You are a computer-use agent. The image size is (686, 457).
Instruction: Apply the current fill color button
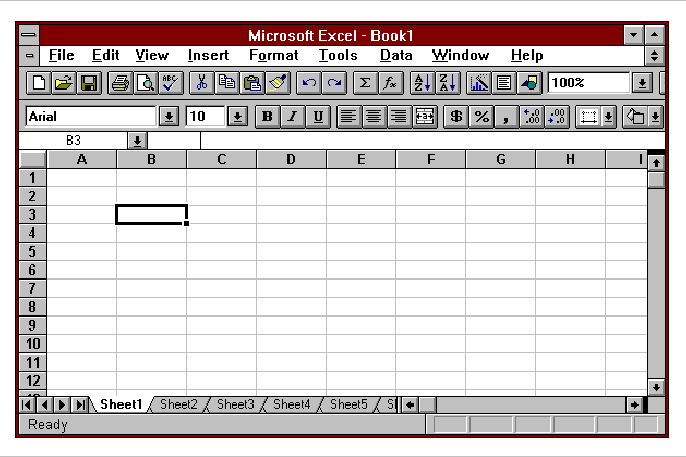point(635,117)
